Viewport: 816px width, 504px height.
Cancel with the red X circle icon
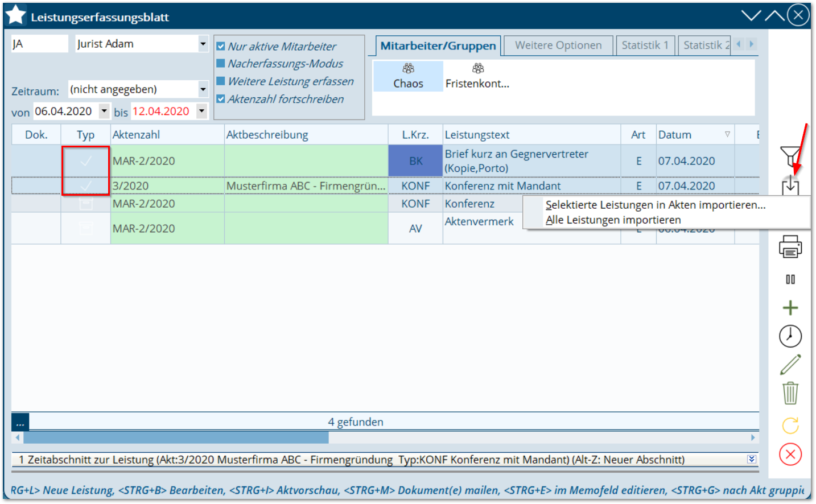coord(790,454)
